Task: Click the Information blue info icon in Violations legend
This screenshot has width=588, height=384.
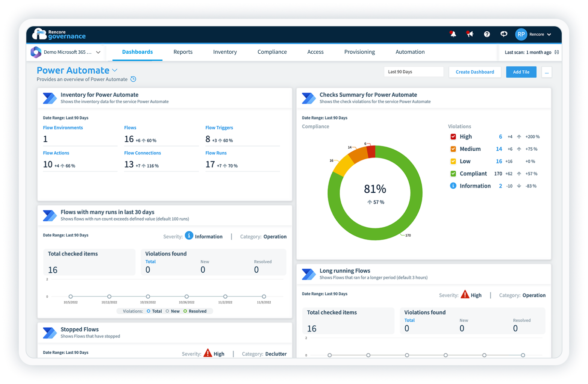Action: 453,186
